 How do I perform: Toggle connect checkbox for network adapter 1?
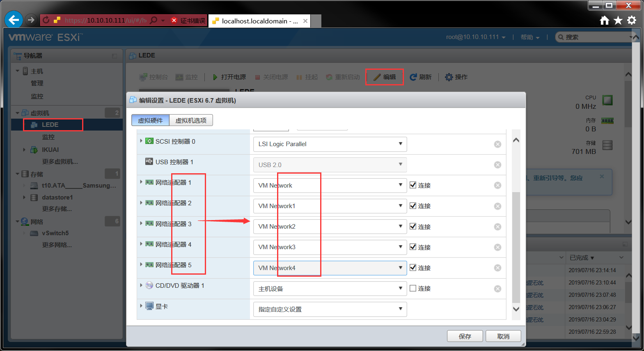coord(413,185)
